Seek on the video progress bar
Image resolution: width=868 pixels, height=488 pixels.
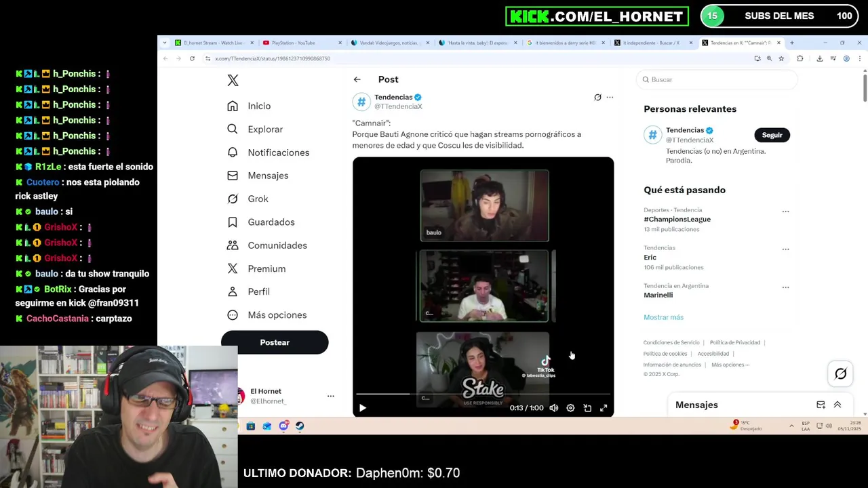[483, 394]
